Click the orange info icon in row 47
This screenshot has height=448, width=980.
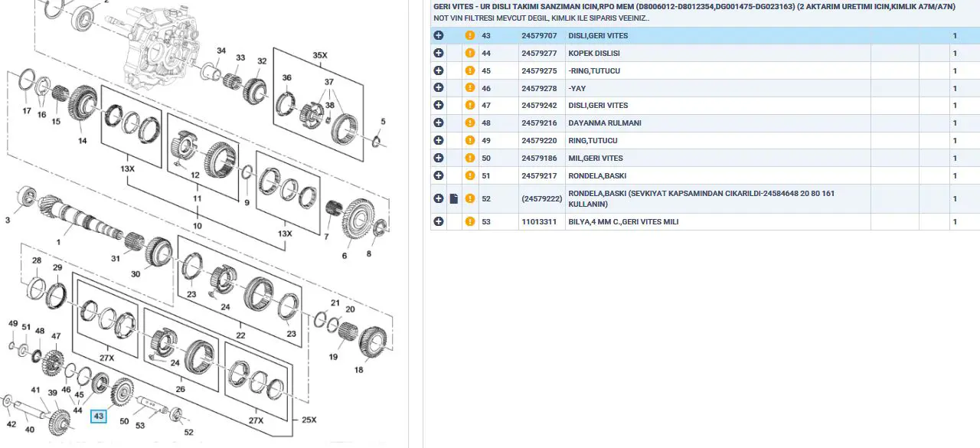(470, 106)
